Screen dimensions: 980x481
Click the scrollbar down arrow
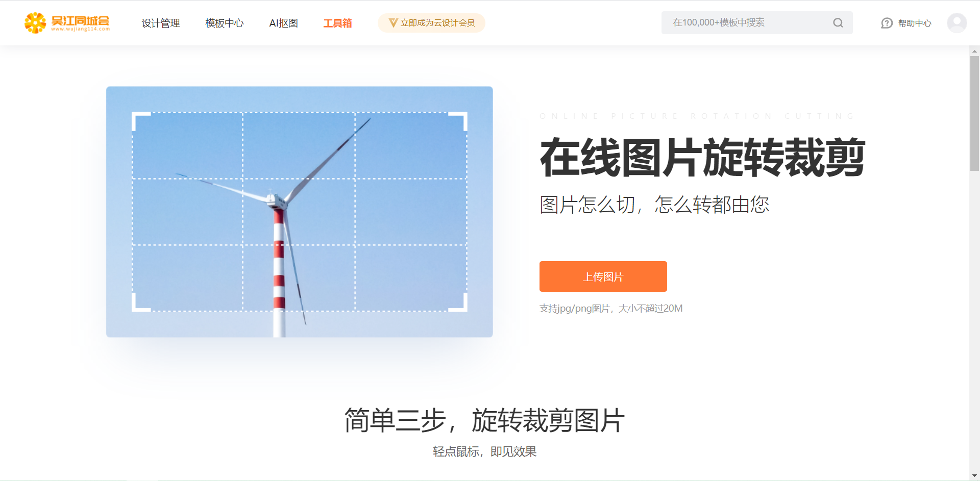974,476
